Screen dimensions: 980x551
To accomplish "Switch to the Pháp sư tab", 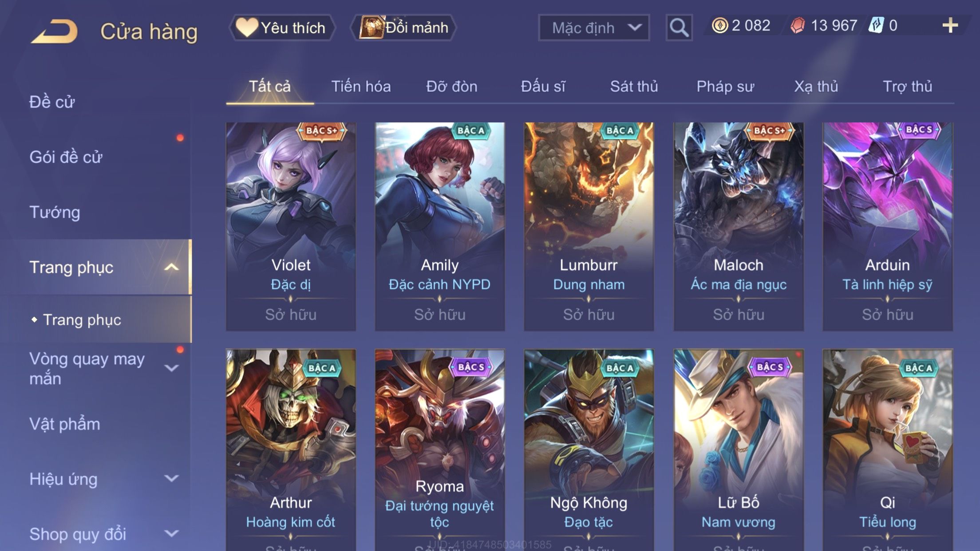I will pos(725,87).
